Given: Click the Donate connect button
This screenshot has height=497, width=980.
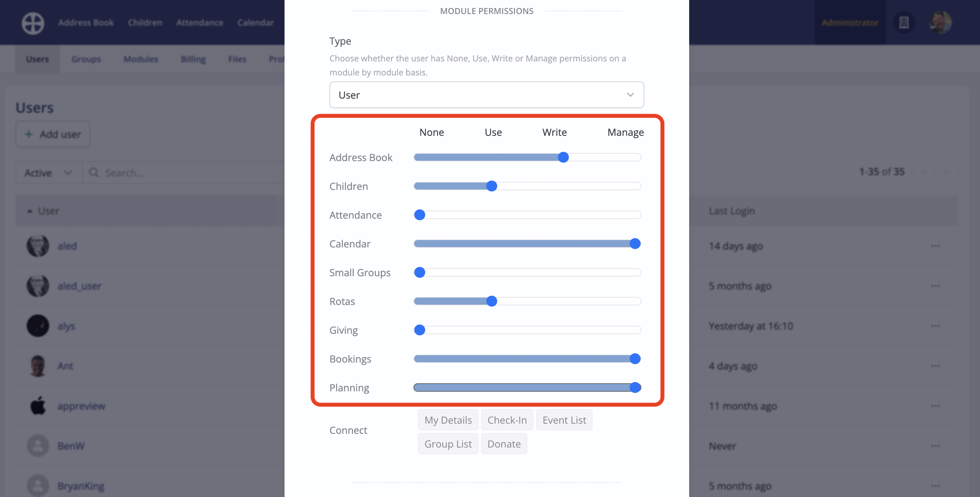Looking at the screenshot, I should 504,444.
